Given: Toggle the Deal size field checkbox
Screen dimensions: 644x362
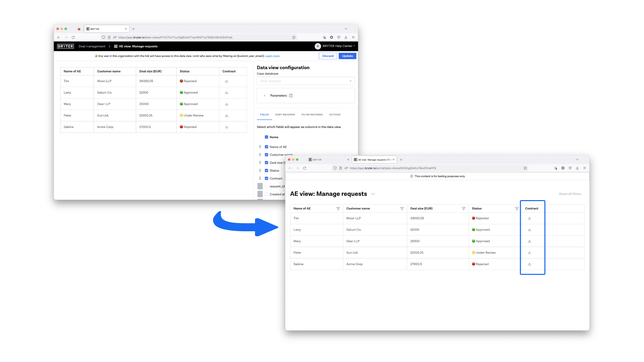Looking at the screenshot, I should tap(266, 163).
